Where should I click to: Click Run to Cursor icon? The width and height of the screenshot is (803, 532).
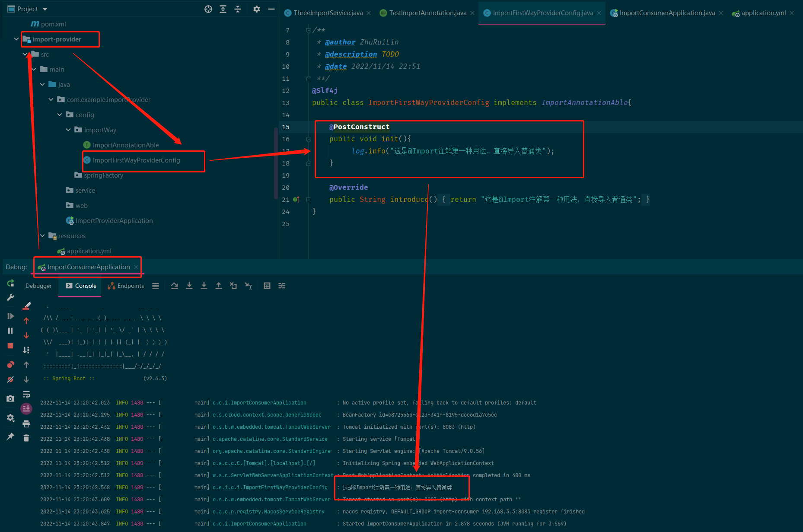click(249, 286)
